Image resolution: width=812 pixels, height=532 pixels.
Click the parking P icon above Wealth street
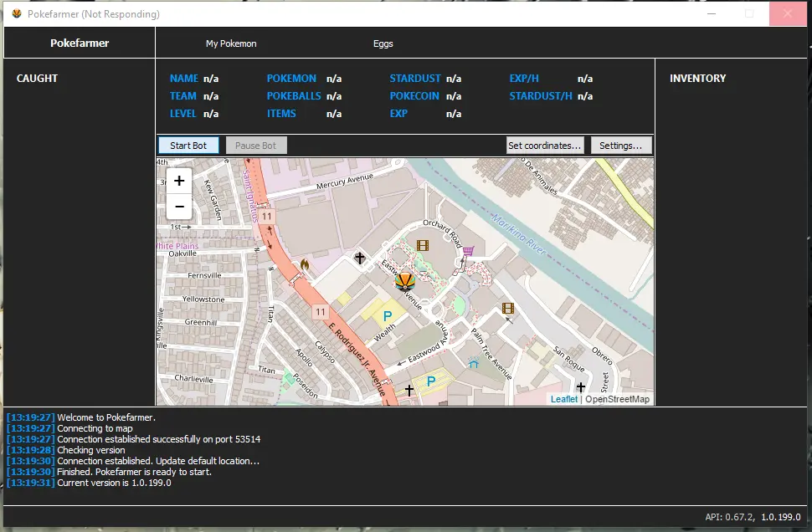[388, 316]
